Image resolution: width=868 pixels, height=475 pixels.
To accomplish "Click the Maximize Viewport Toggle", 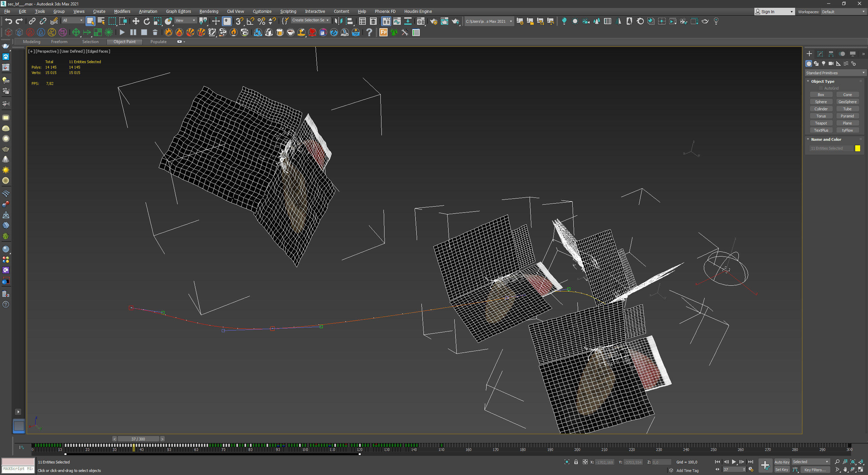I will [x=861, y=470].
